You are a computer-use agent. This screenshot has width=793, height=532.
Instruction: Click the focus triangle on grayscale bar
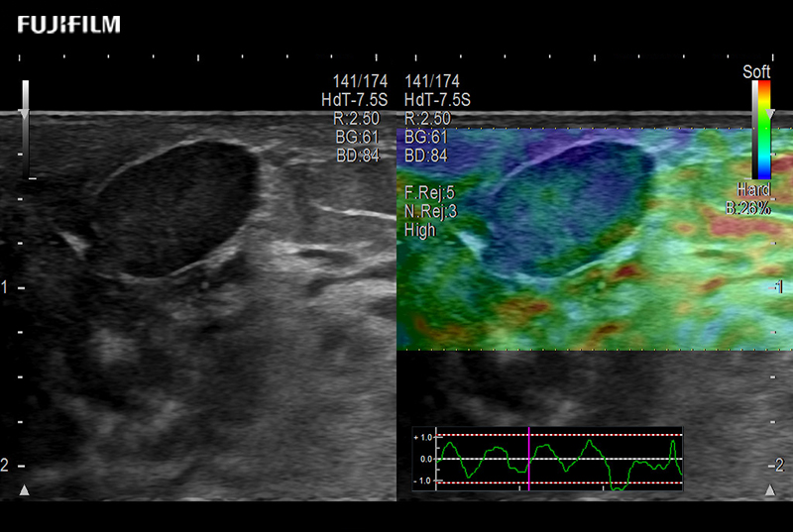click(x=24, y=114)
